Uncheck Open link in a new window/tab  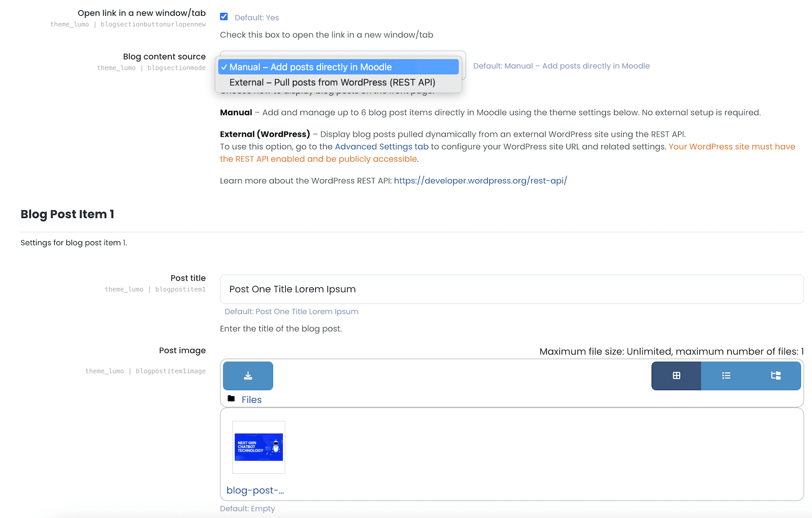point(224,17)
